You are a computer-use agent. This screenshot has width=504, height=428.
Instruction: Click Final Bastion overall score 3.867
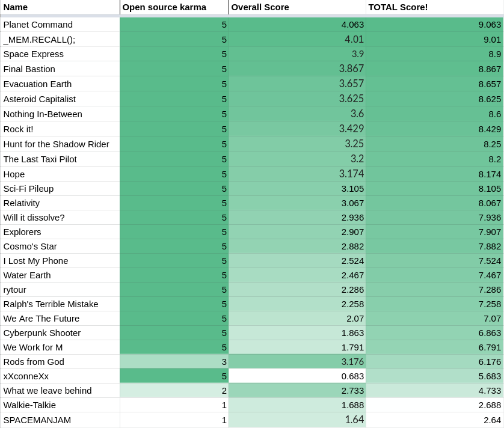(x=297, y=69)
